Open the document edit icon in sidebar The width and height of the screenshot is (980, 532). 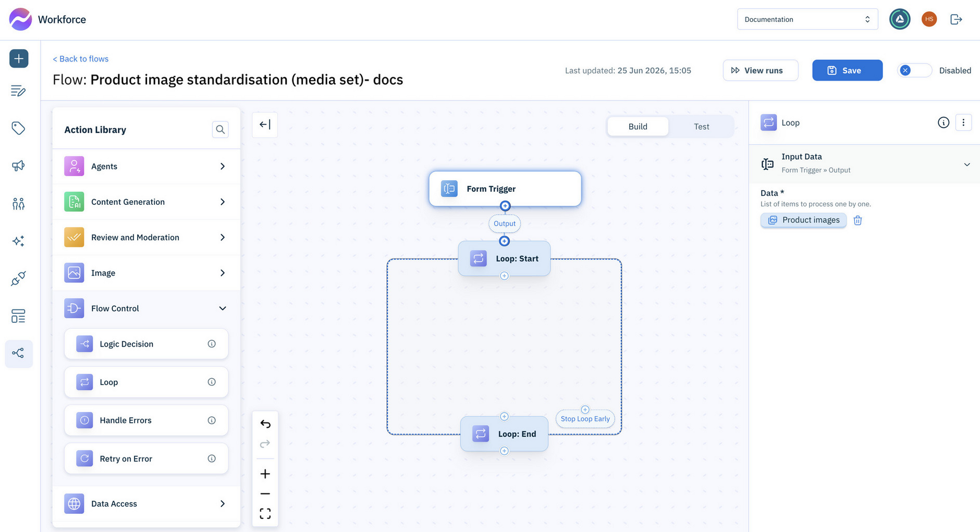18,91
